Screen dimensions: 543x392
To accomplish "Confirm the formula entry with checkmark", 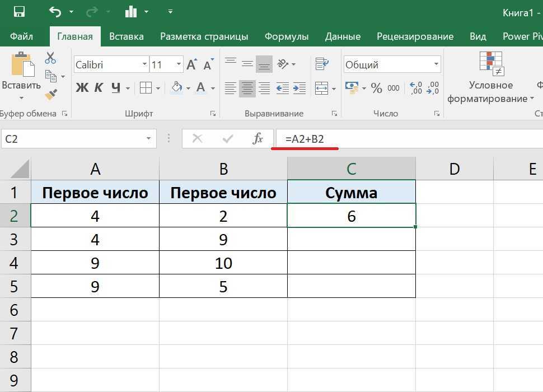I will coord(227,139).
